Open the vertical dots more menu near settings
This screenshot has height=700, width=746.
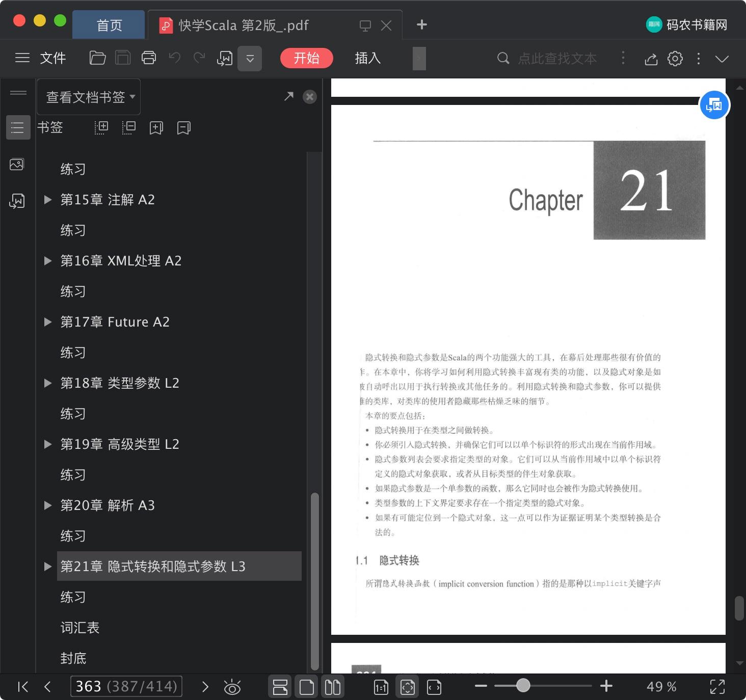(x=699, y=59)
